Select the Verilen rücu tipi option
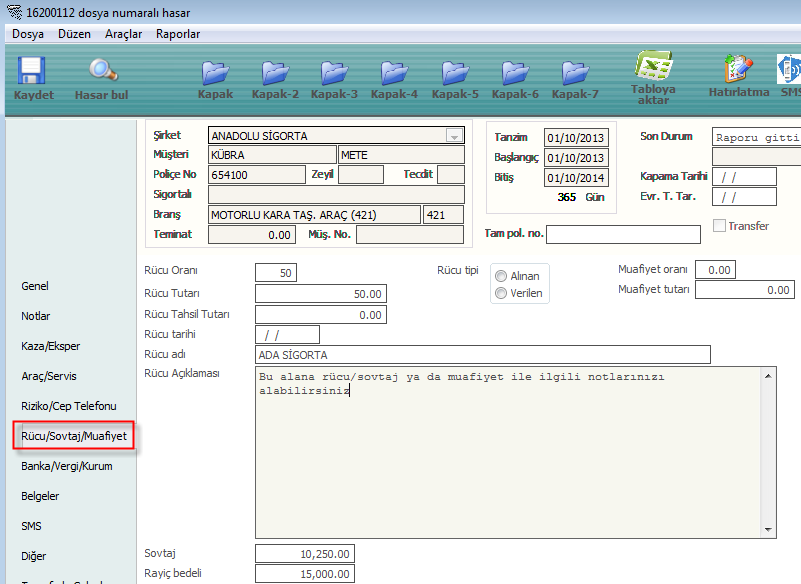This screenshot has width=801, height=584. [501, 293]
